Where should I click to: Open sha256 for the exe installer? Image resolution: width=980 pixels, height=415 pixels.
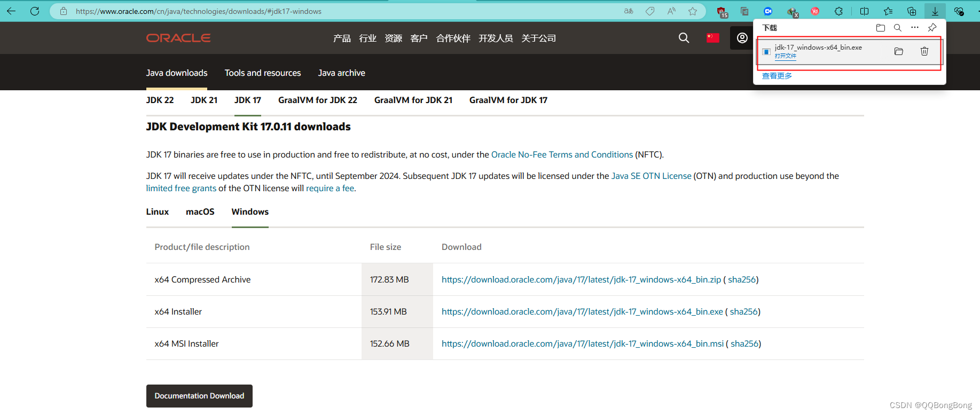(744, 312)
